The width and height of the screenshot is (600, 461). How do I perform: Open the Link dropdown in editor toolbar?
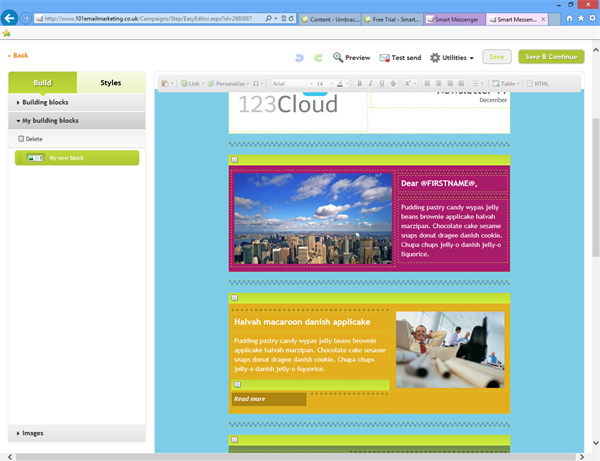tap(192, 83)
